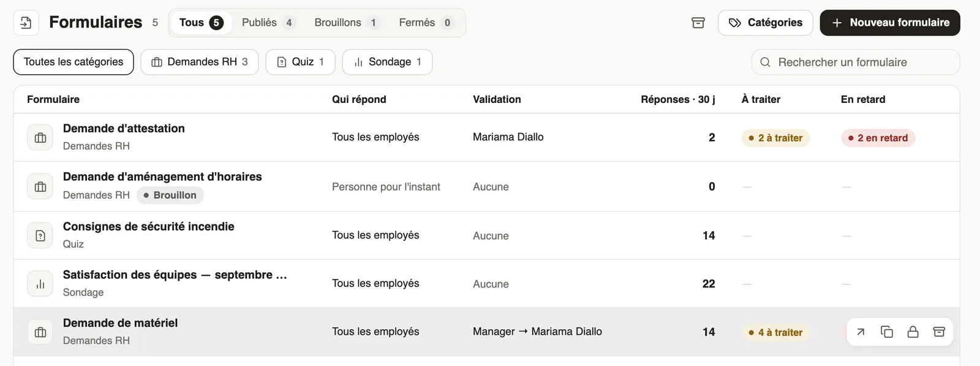Click the 2 à traiter badge
The height and width of the screenshot is (366, 980).
[x=775, y=138]
